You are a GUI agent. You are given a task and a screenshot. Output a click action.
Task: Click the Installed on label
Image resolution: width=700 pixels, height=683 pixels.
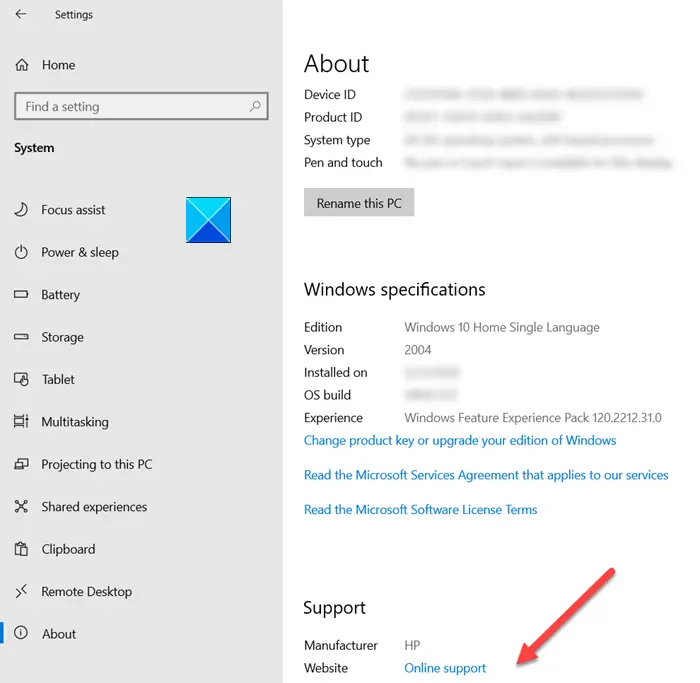tap(336, 372)
